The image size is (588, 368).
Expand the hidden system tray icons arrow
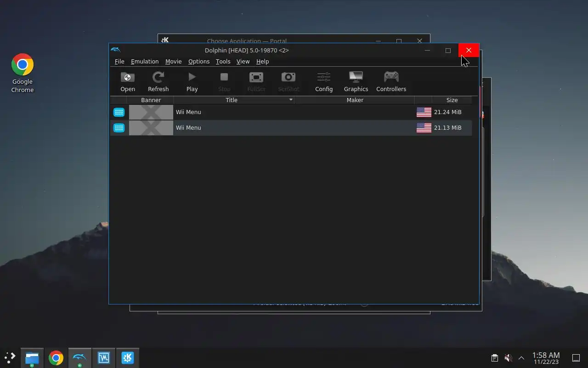[x=521, y=358]
